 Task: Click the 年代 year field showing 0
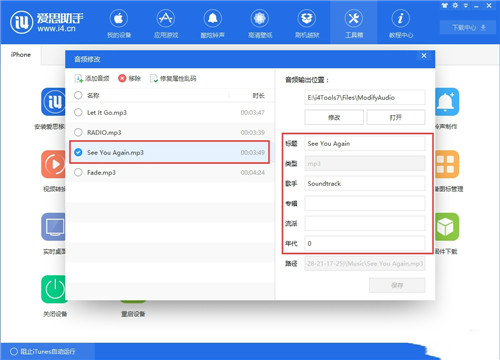click(x=365, y=243)
